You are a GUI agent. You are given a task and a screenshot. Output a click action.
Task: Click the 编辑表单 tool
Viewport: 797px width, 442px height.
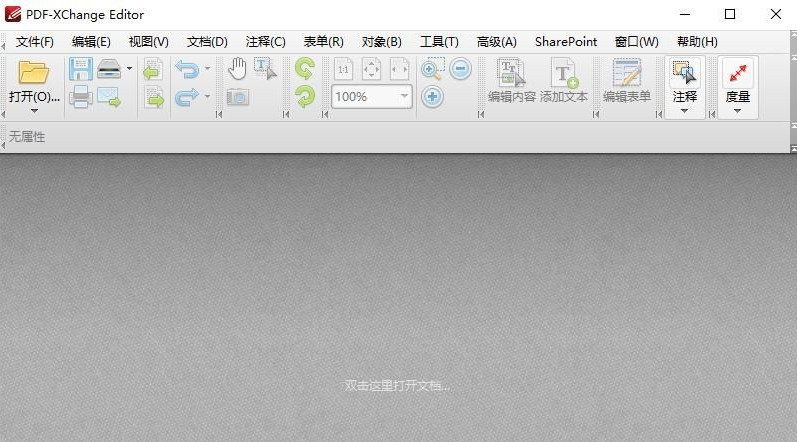click(x=627, y=80)
